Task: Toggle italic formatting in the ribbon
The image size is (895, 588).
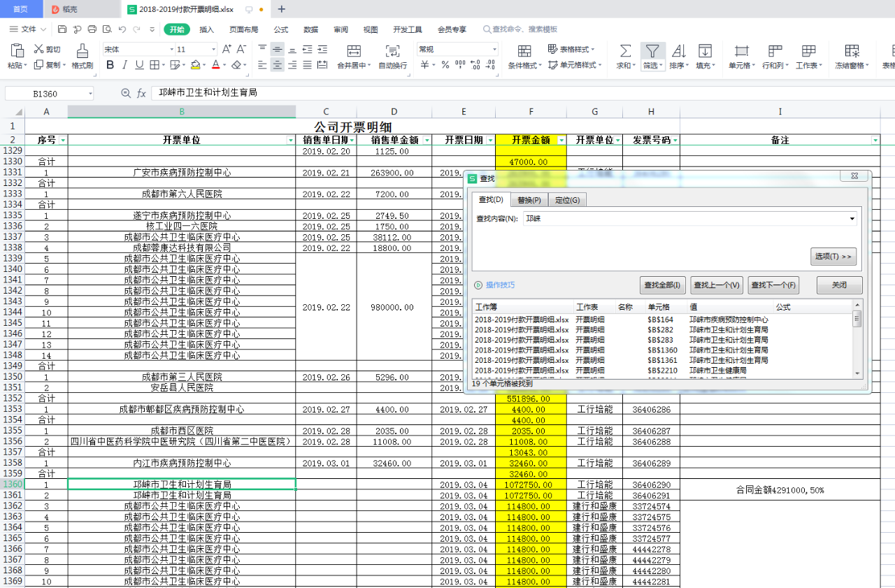Action: [124, 65]
